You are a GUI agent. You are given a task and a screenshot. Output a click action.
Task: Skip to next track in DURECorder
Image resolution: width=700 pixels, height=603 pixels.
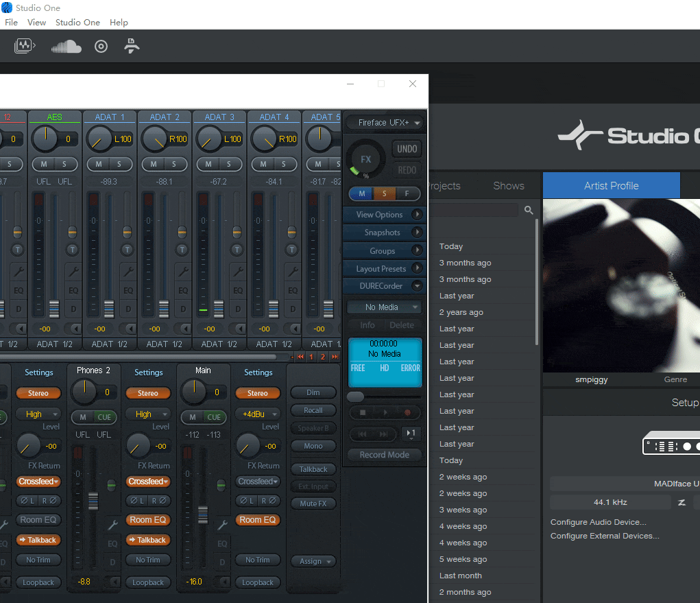(x=383, y=434)
